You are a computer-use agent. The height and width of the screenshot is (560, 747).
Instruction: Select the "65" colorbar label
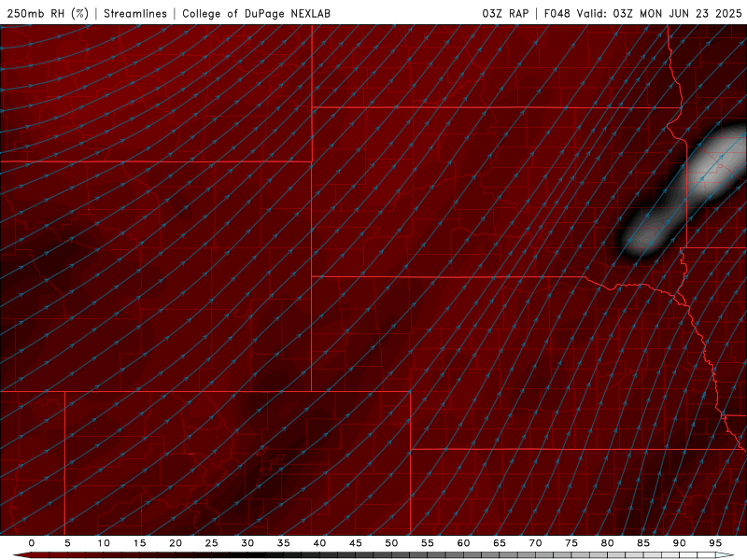pos(500,543)
